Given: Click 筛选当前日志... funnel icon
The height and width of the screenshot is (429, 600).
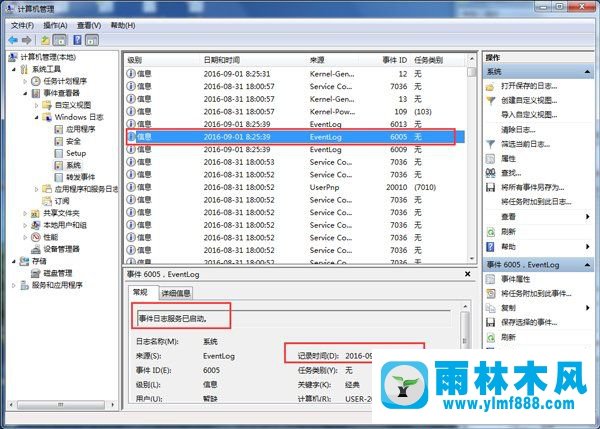Looking at the screenshot, I should (491, 144).
